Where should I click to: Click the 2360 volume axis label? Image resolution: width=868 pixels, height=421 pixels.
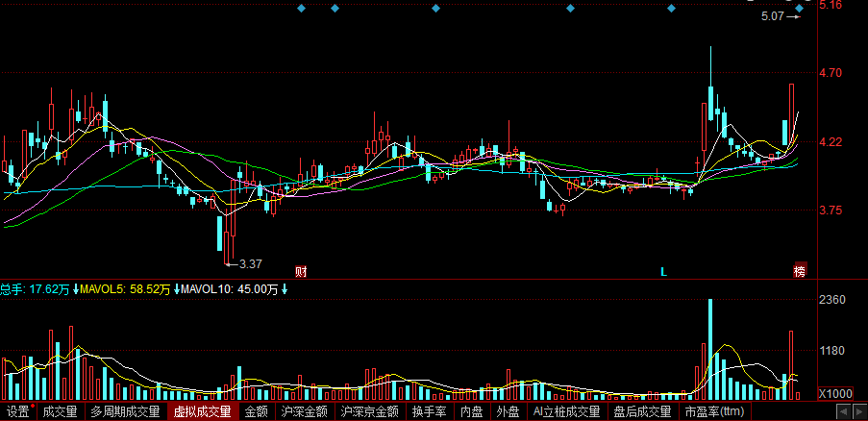coord(832,300)
